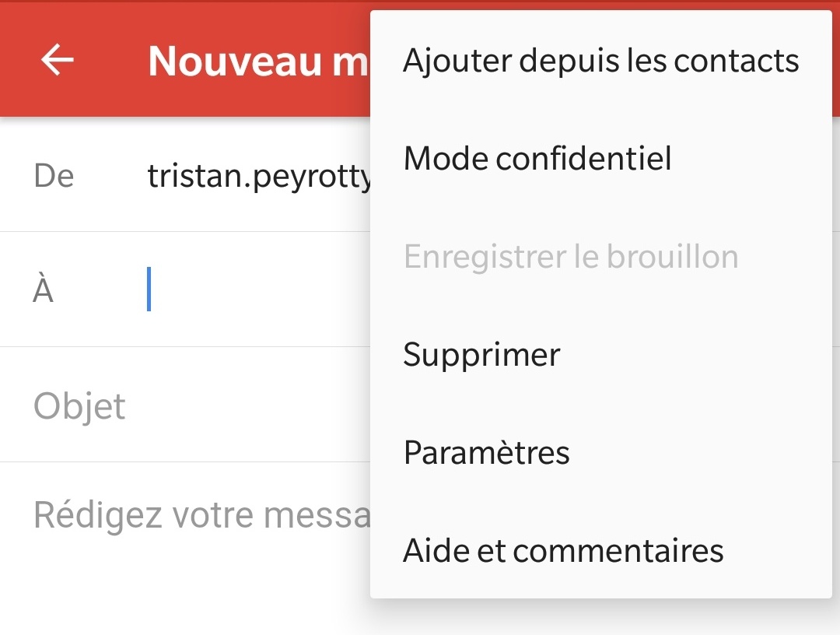Image resolution: width=840 pixels, height=635 pixels.
Task: Tap blank space between "De" and sender address
Action: point(110,177)
